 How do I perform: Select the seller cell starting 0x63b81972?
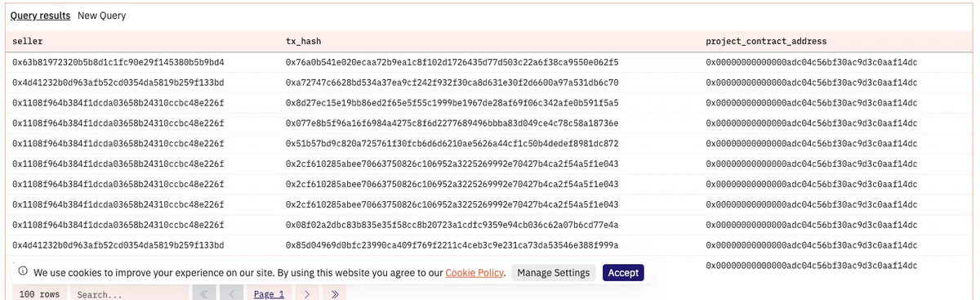pos(118,62)
